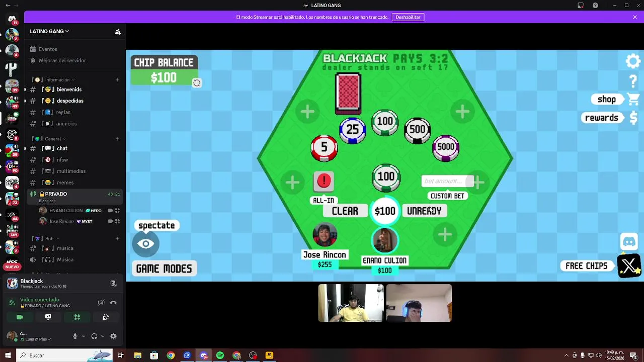Add channel to General category
This screenshot has width=644, height=362.
(117, 139)
